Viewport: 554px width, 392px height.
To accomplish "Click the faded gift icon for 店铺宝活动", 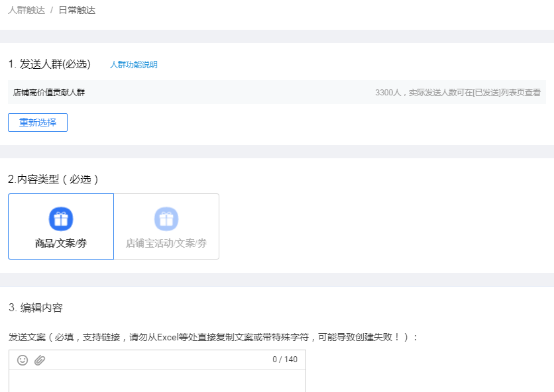I will pyautogui.click(x=166, y=219).
